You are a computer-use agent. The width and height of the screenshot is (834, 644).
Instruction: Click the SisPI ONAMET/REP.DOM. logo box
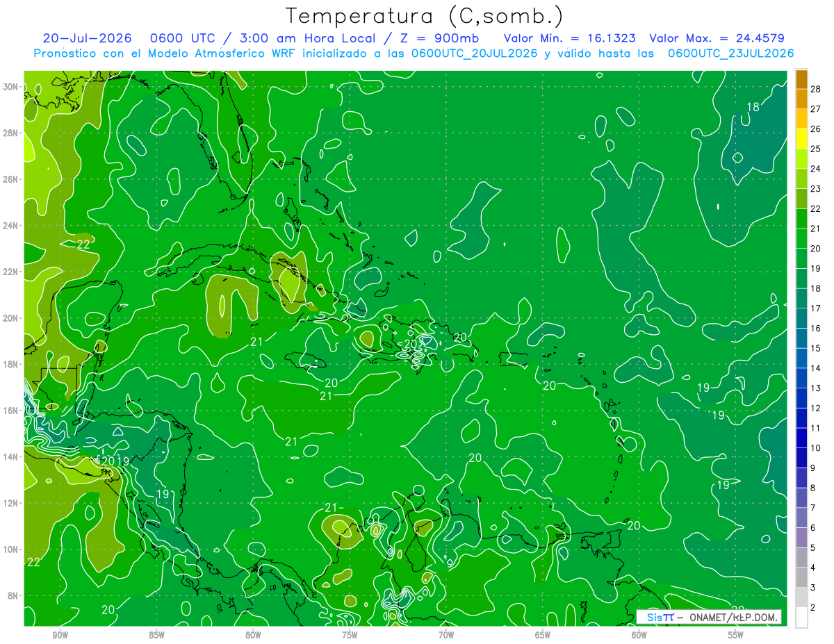pyautogui.click(x=709, y=617)
